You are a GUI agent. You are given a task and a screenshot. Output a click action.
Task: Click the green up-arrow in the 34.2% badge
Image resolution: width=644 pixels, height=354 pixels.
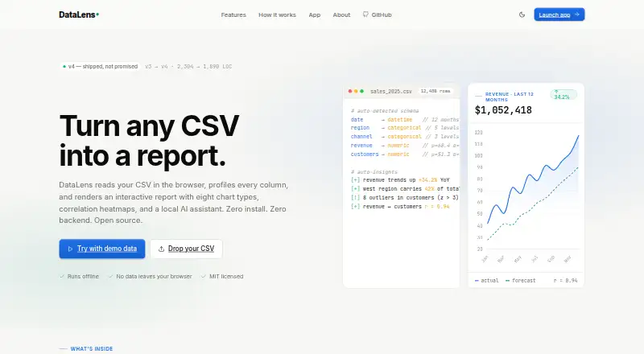coord(556,92)
